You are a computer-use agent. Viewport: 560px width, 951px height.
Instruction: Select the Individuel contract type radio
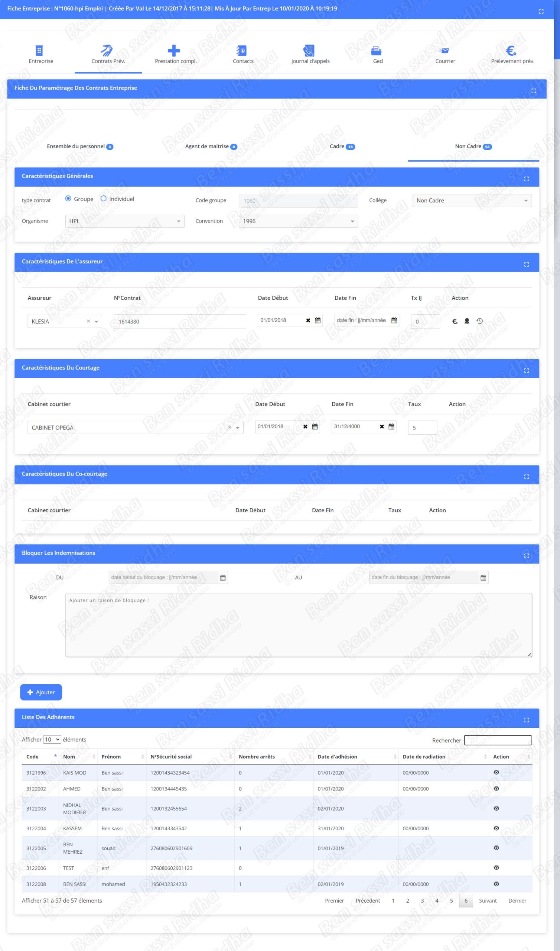tap(103, 198)
